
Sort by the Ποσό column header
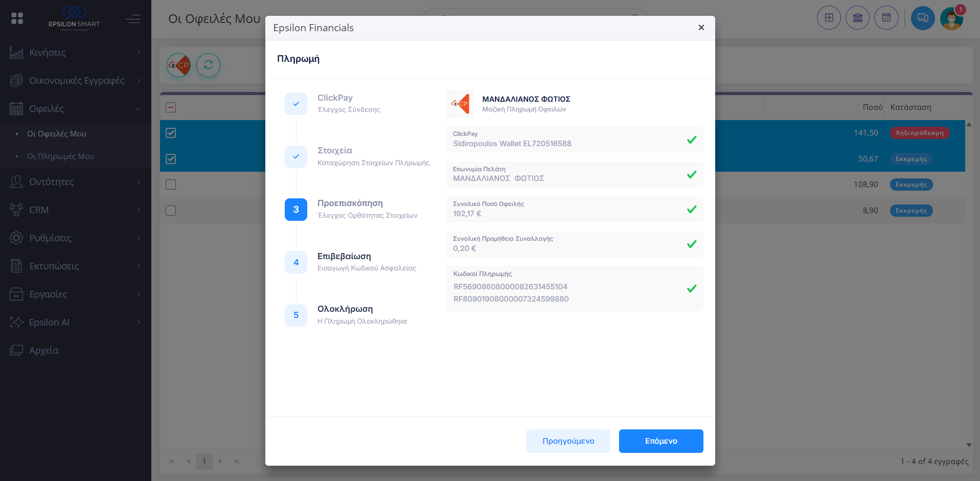pyautogui.click(x=872, y=107)
